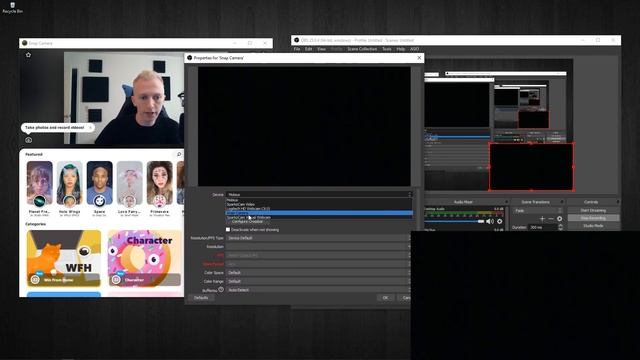Screen dimensions: 640x360
Task: Open the View menu in OBS
Action: pyautogui.click(x=322, y=49)
